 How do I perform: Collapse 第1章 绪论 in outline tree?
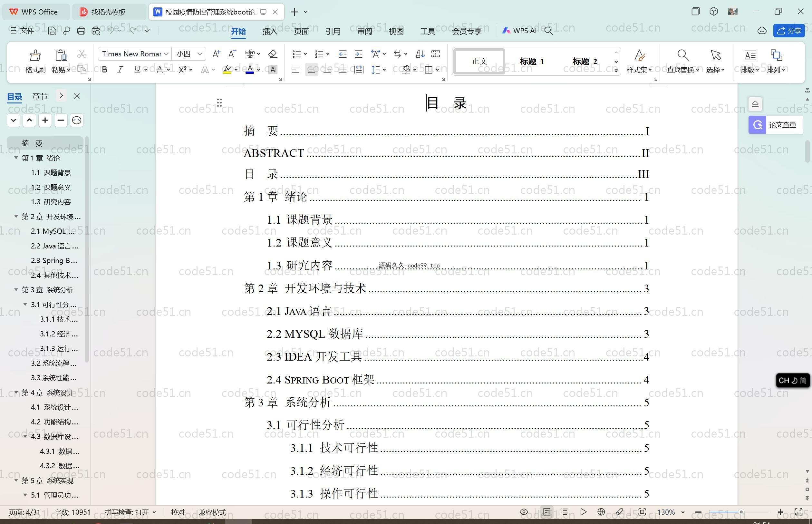click(16, 158)
